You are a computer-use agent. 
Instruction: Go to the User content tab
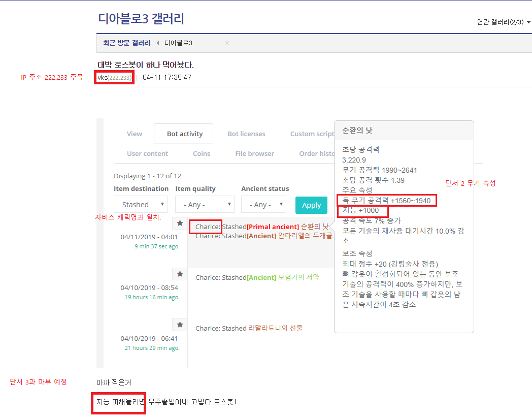click(147, 153)
